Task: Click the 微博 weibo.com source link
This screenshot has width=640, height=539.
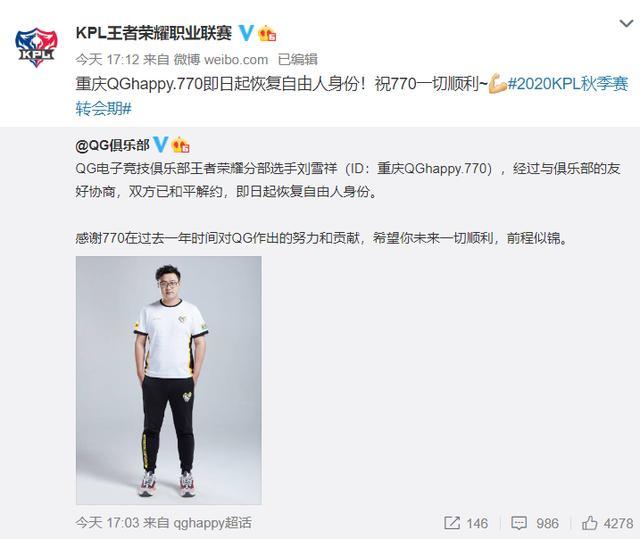Action: tap(221, 60)
